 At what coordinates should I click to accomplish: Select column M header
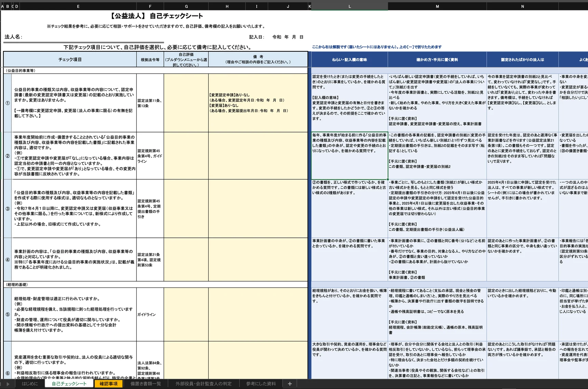(x=437, y=7)
